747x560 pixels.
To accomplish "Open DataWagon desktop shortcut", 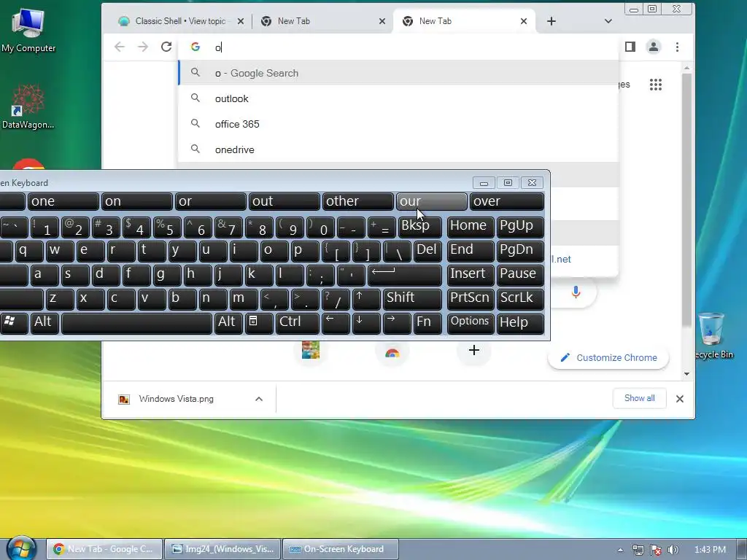I will 28,107.
